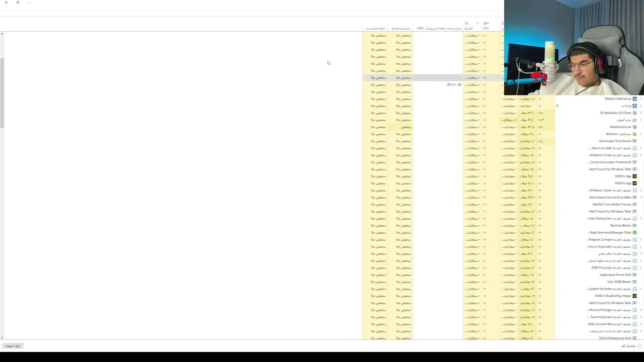Click the إنهاء المهمة end task button

13,346
